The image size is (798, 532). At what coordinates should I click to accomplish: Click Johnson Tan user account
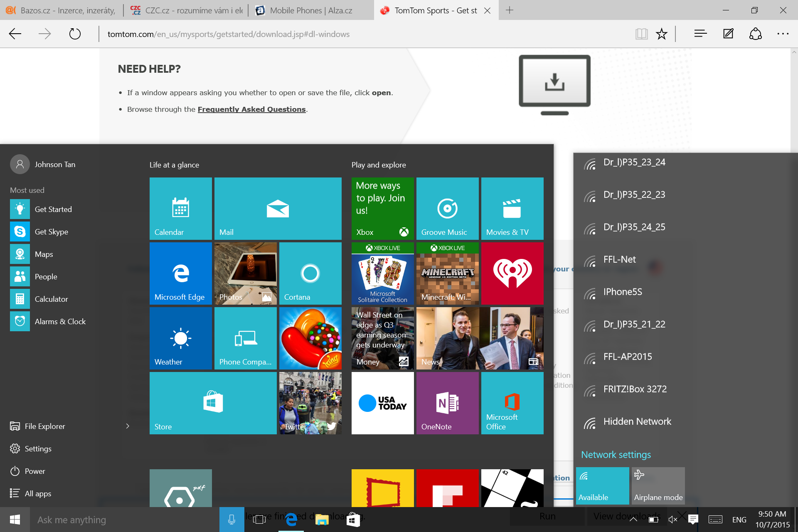click(x=43, y=164)
